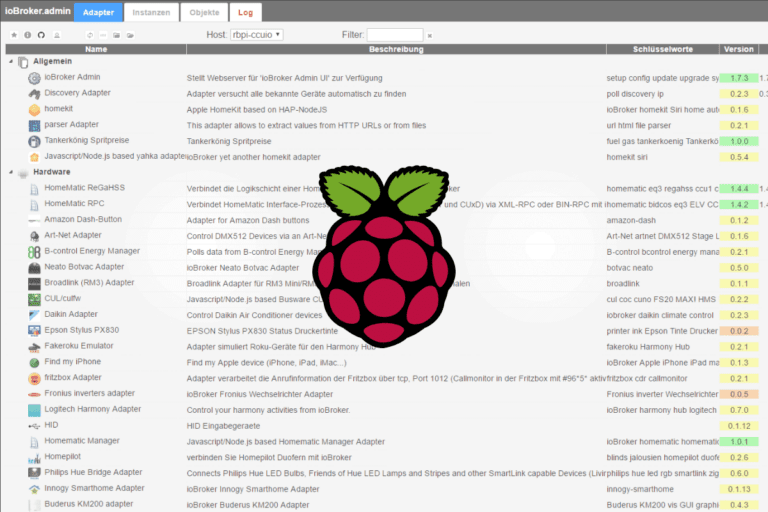This screenshot has height=512, width=768.
Task: Click the HID USB icon
Action: click(34, 426)
